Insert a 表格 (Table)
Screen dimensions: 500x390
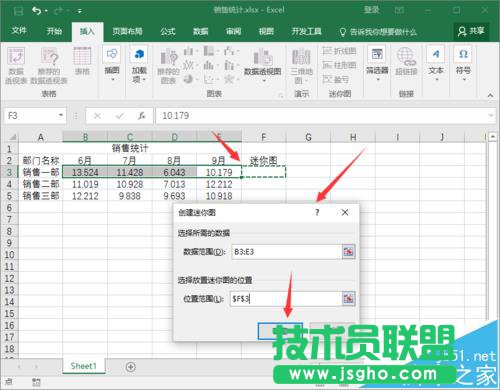pos(82,61)
